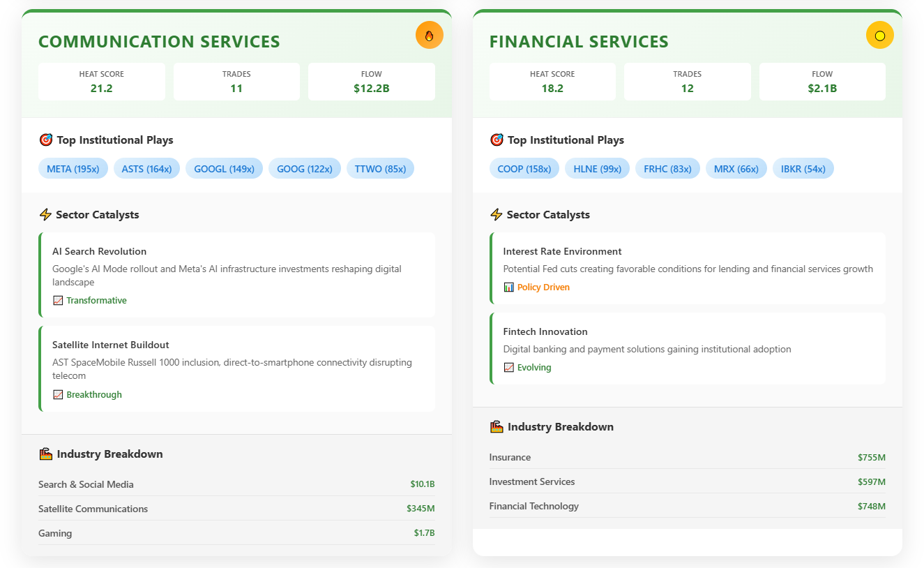
Task: Click the Policy Driven tag label
Action: tap(543, 287)
